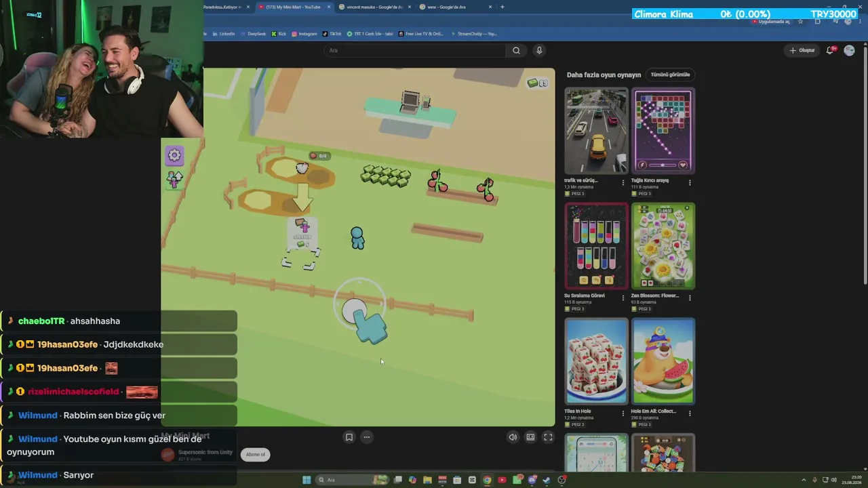Open the TRT 1 Canlı İzle bookmark

tap(370, 34)
